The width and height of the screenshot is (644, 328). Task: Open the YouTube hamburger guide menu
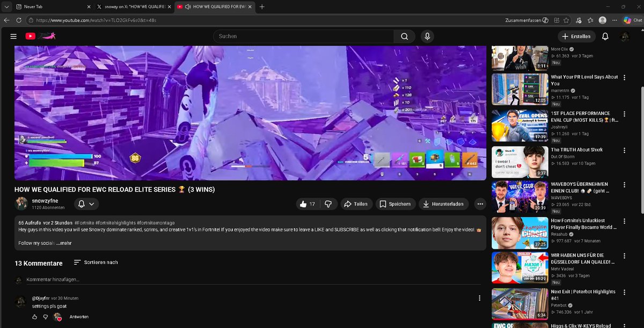(13, 37)
